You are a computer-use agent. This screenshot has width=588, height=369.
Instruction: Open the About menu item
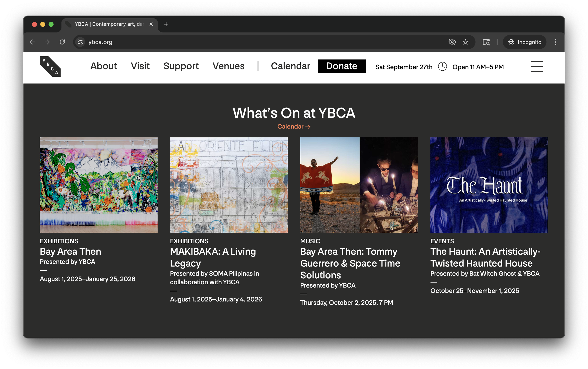[x=104, y=66]
